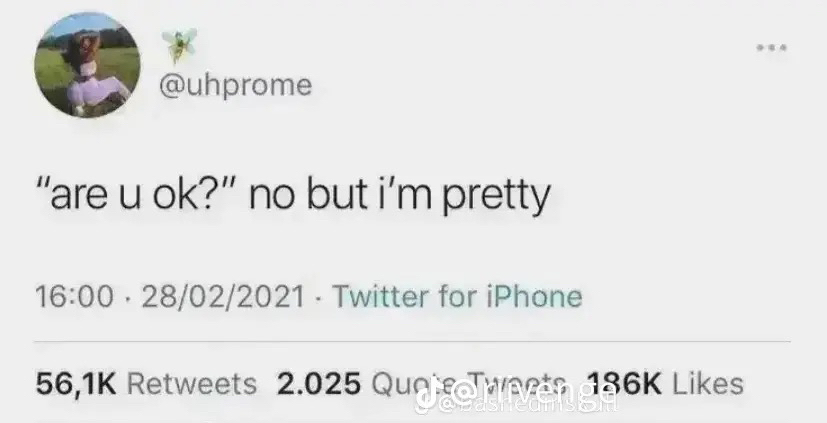Click the Quote Tweets label text
Screen dimensions: 827x423
pos(470,383)
